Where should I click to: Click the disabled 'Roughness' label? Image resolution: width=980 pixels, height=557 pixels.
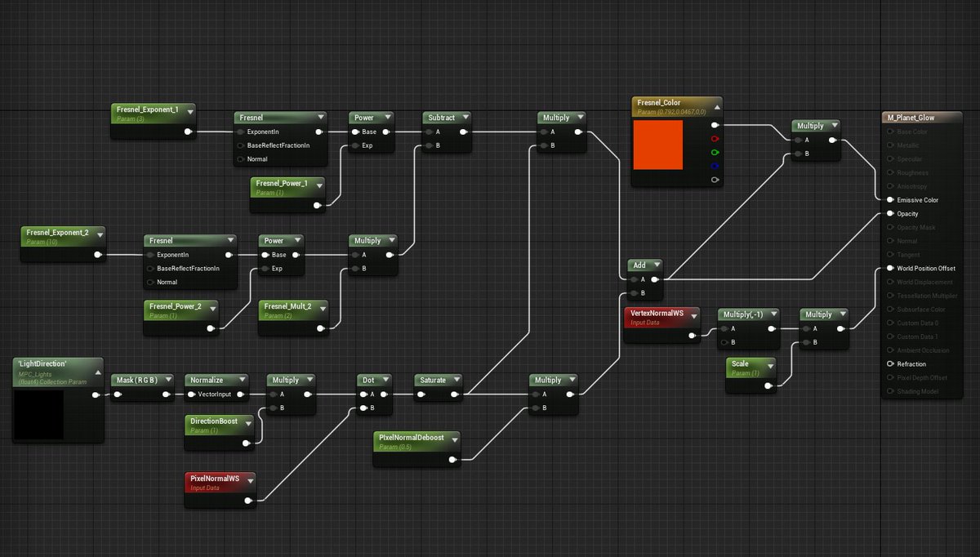click(912, 172)
